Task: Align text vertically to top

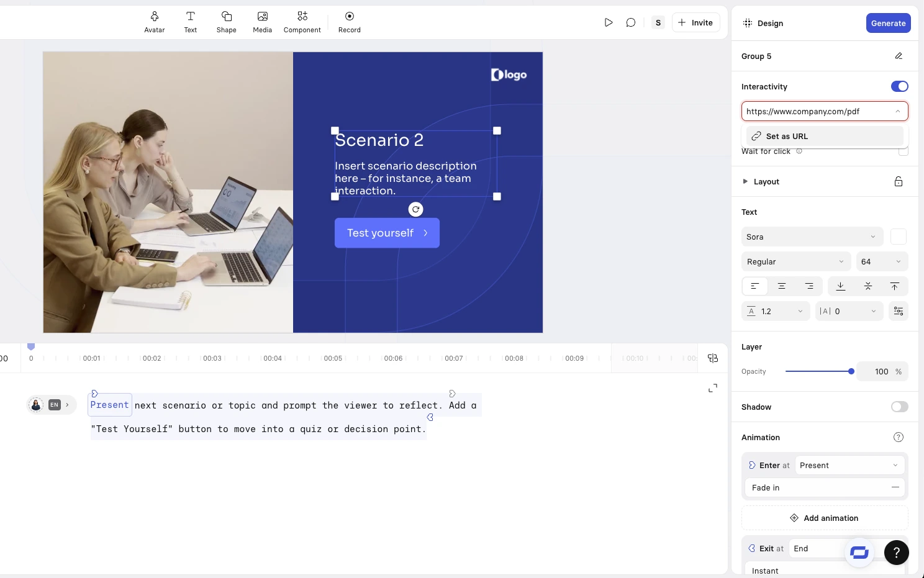Action: tap(895, 286)
